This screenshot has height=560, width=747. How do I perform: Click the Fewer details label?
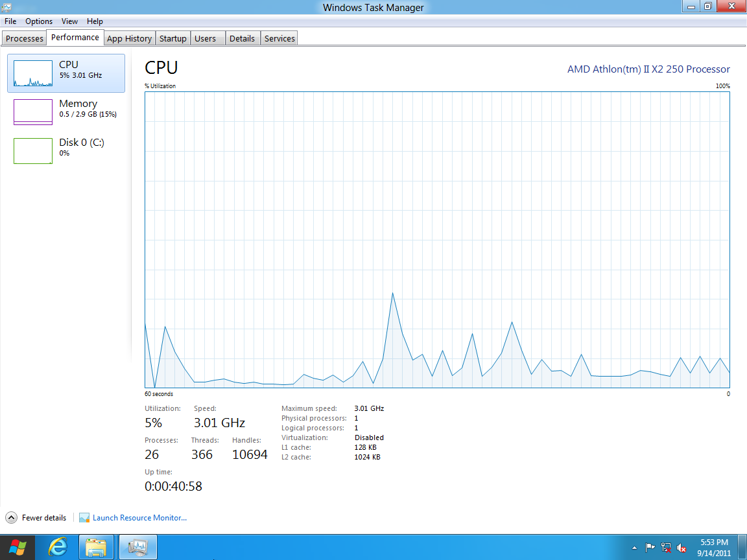click(x=44, y=518)
